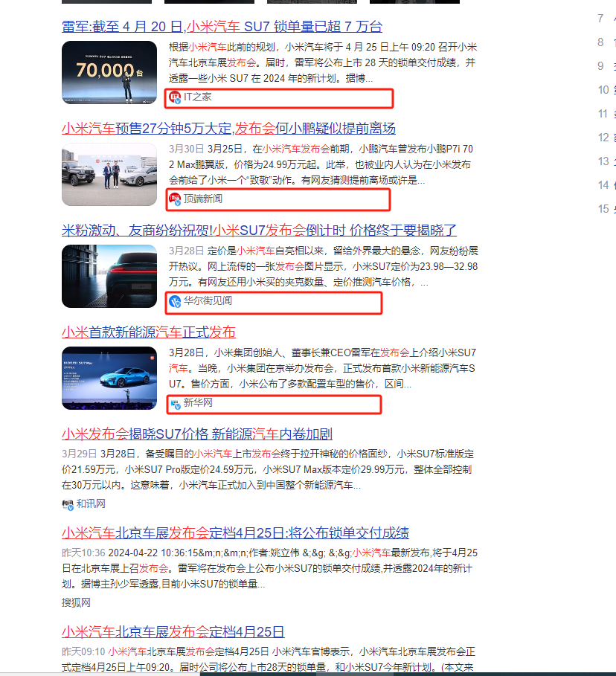Click the 华尔街见闻 source logo icon

pos(175,301)
